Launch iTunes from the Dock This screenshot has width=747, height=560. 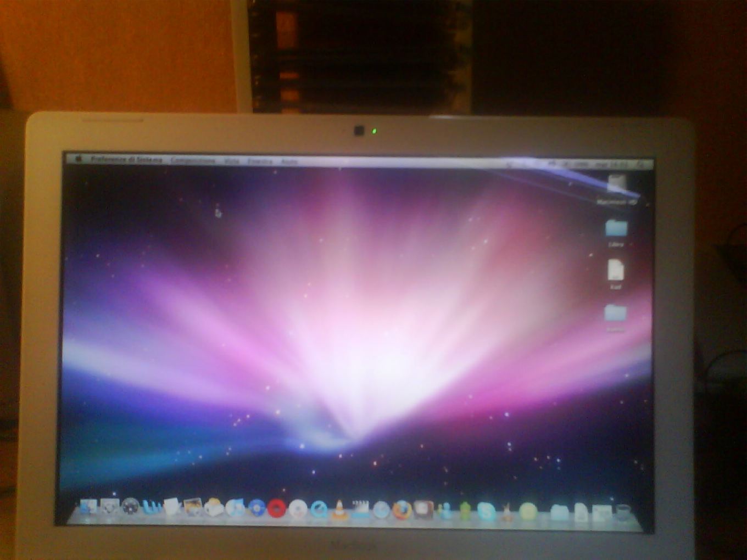[x=235, y=508]
